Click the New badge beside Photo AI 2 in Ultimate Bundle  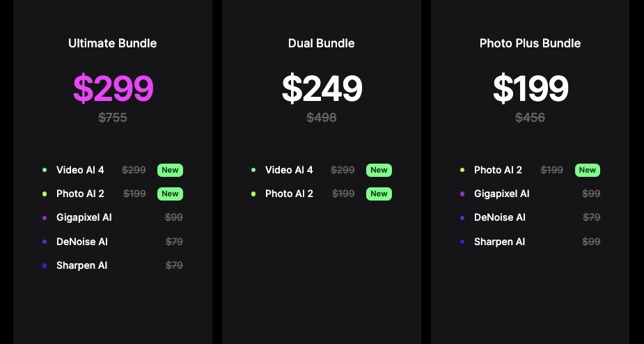coord(170,194)
